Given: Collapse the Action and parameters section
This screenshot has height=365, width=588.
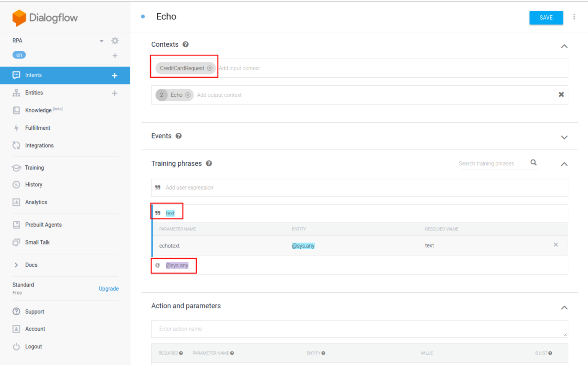Looking at the screenshot, I should coord(564,308).
